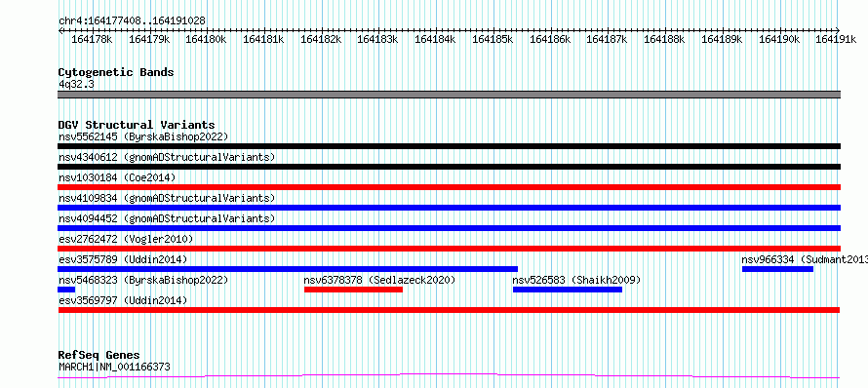Open the nsv4109834 (gnomADStructuralVariants) variant label
Viewport: 868px width, 388px height.
coord(167,198)
